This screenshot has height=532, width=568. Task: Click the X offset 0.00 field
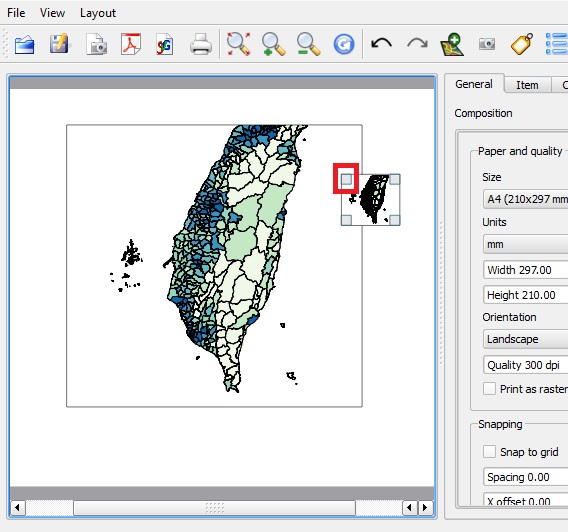(525, 499)
